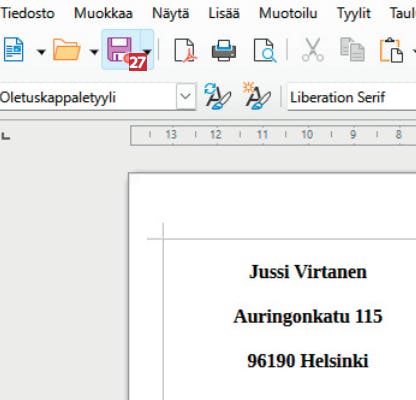Save the document with the floppy icon

tap(121, 50)
